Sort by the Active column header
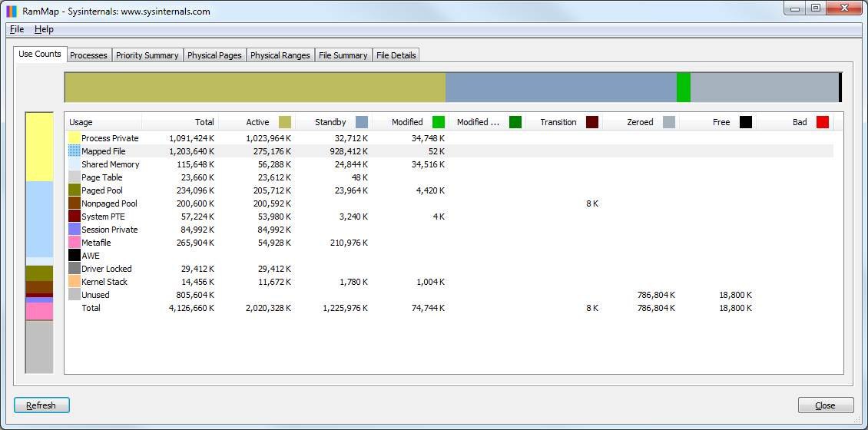This screenshot has height=430, width=868. click(257, 122)
